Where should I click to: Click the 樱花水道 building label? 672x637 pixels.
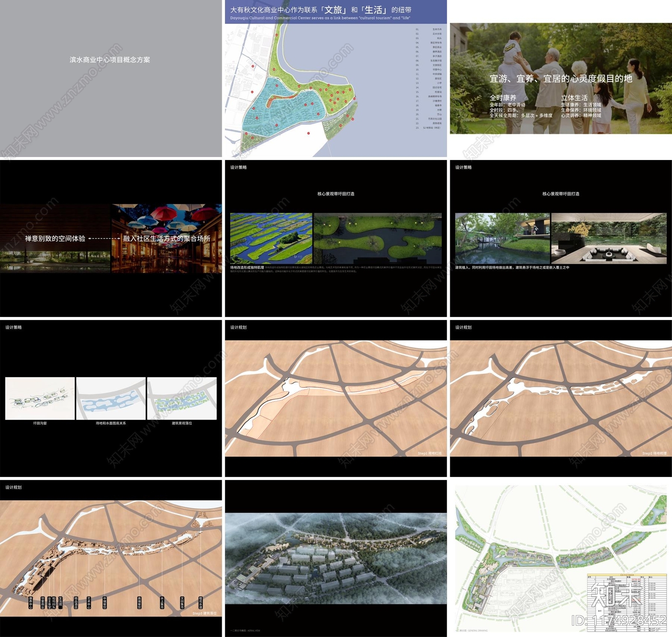click(200, 603)
